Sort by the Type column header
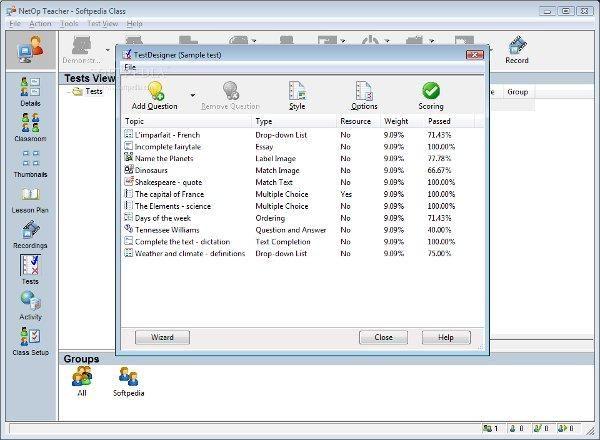This screenshot has height=440, width=600. coord(294,121)
